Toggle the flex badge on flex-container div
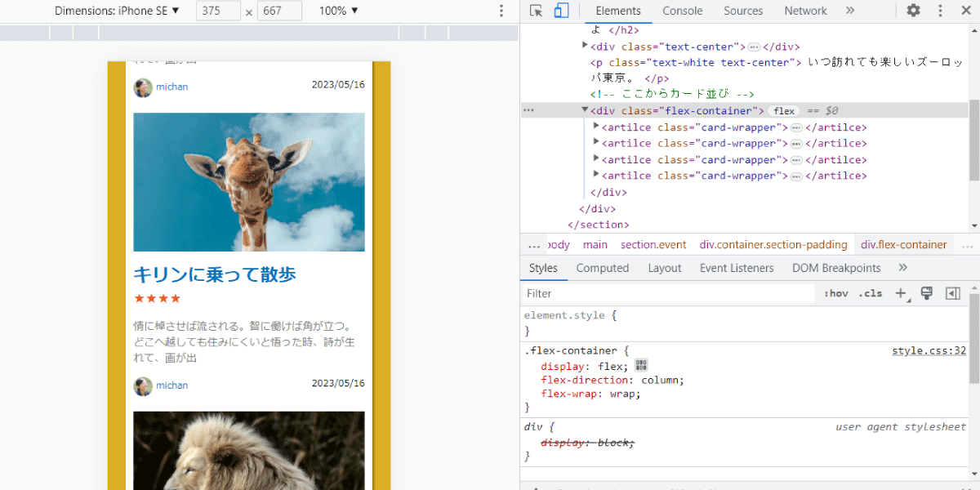The height and width of the screenshot is (490, 980). tap(784, 111)
